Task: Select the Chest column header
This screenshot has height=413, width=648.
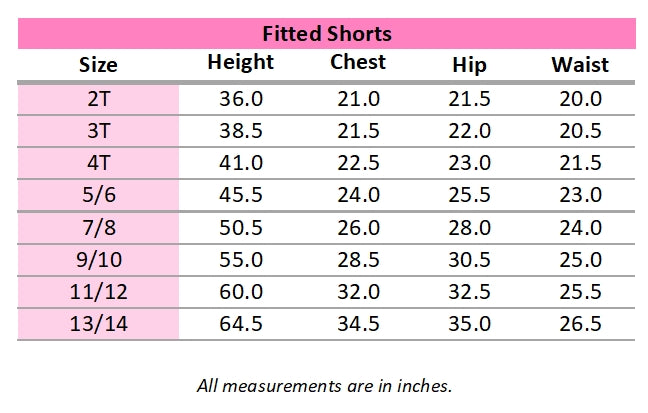Action: pos(358,63)
